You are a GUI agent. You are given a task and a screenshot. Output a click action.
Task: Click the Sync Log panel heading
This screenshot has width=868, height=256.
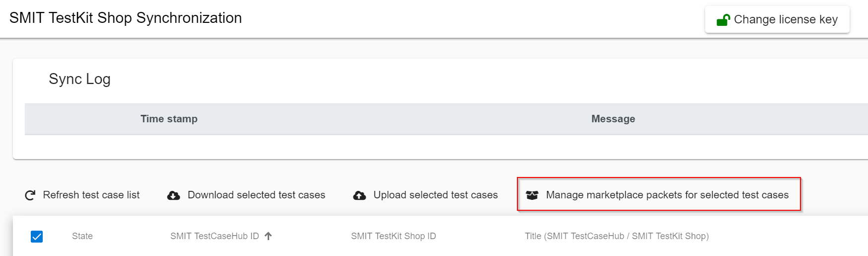(x=79, y=79)
